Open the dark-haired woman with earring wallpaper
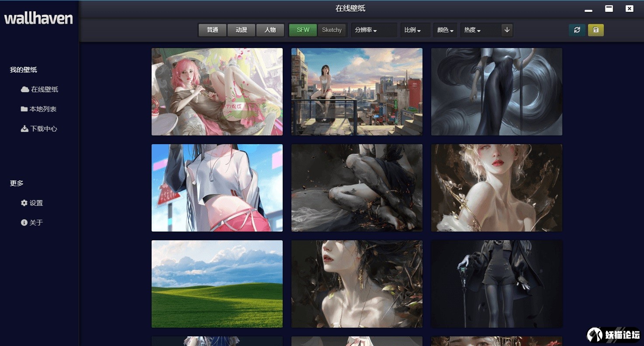This screenshot has height=346, width=644. coord(357,284)
